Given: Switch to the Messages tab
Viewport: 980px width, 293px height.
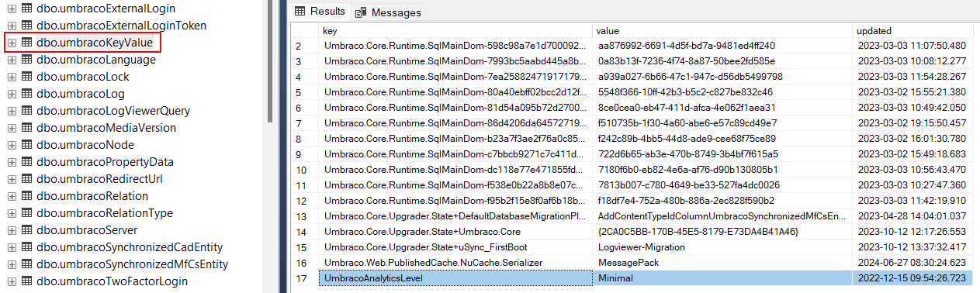Looking at the screenshot, I should [388, 12].
